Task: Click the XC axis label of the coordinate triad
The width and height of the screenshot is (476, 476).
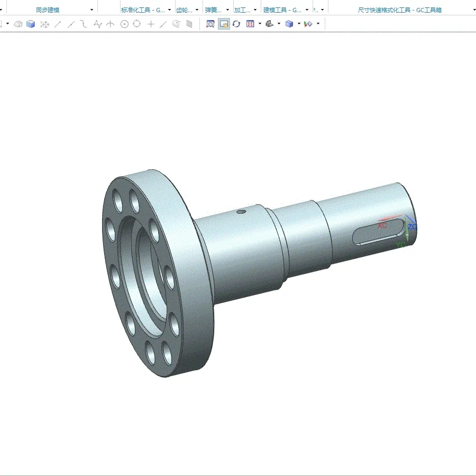Action: (x=382, y=225)
